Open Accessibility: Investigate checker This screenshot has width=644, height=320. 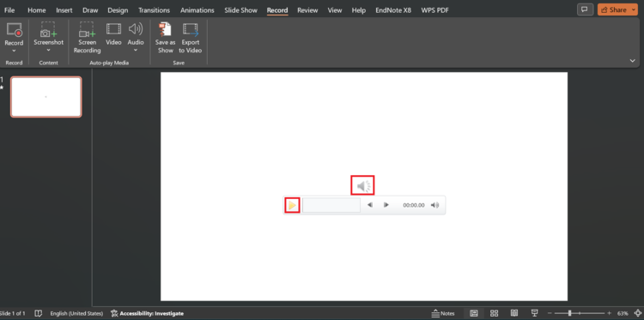[x=148, y=313]
